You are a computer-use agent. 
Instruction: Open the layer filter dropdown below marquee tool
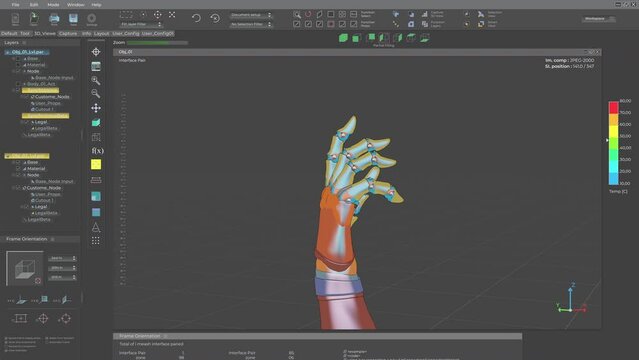[141, 24]
